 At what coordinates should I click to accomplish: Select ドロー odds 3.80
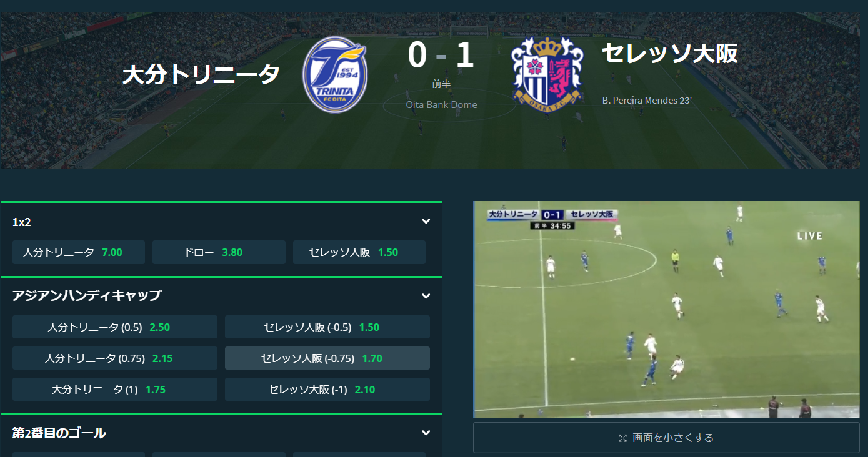(219, 252)
